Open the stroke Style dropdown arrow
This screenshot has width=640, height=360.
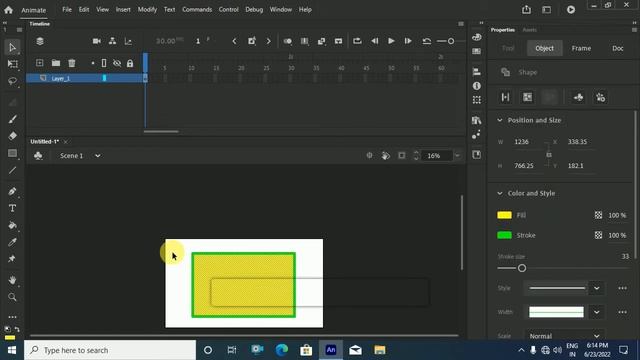597,288
